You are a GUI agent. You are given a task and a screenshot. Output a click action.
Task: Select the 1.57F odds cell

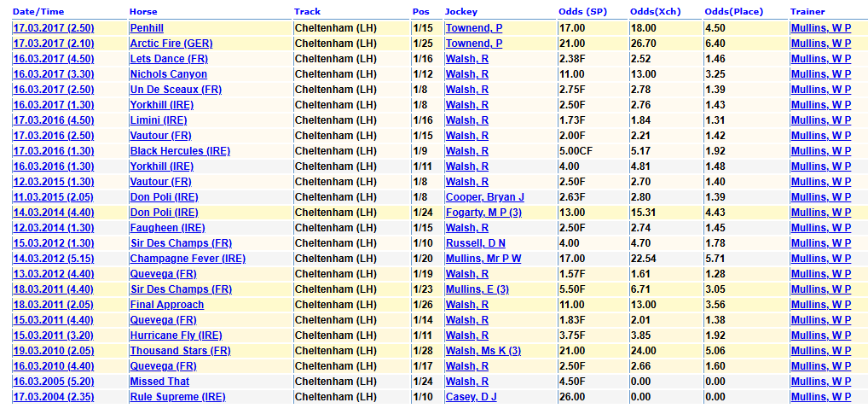tap(593, 274)
